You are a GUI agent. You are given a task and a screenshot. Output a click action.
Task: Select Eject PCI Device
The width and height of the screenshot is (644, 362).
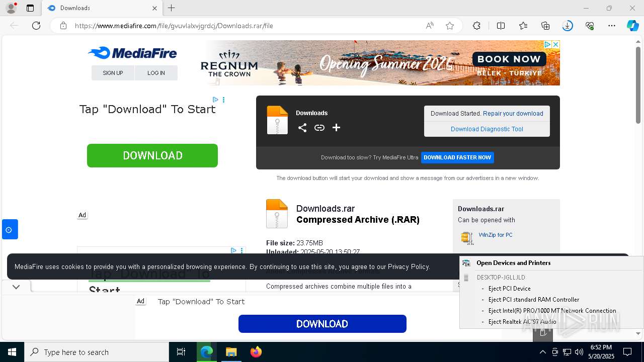click(x=510, y=289)
